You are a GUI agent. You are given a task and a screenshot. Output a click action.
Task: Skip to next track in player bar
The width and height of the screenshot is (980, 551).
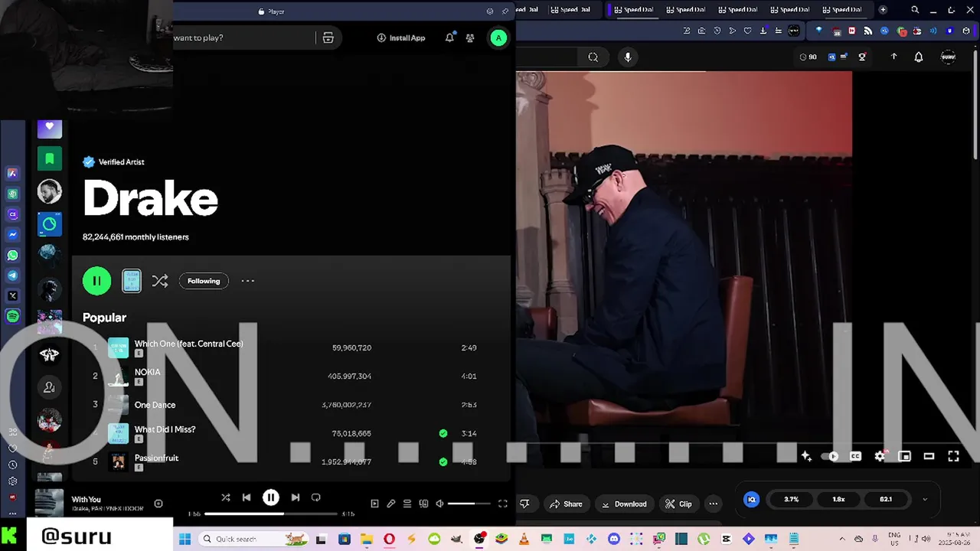tap(295, 497)
